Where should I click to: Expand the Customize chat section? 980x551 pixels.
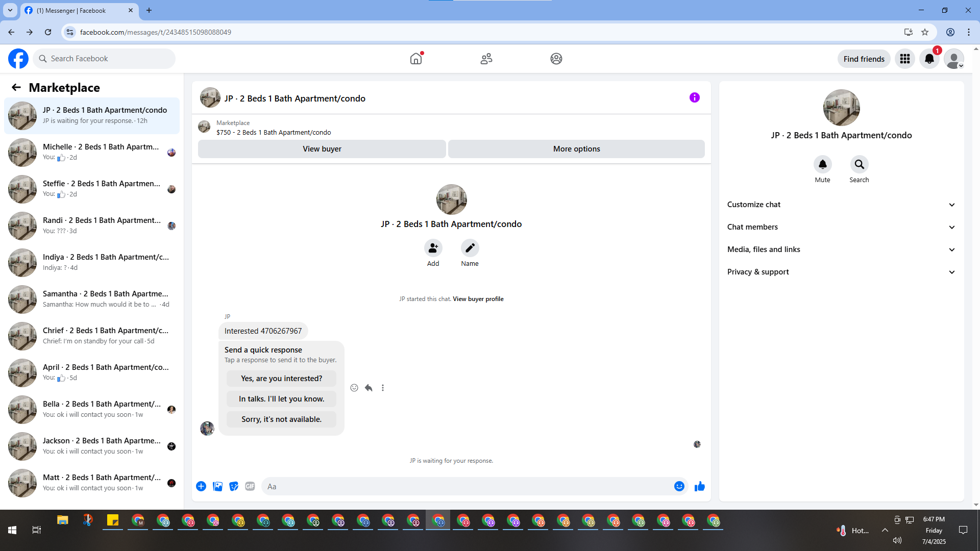pos(841,205)
